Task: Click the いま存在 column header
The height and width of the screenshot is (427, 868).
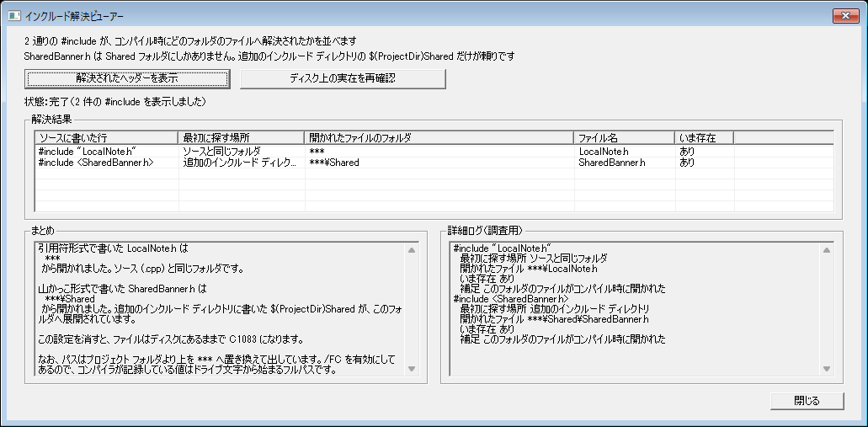Action: [x=705, y=138]
